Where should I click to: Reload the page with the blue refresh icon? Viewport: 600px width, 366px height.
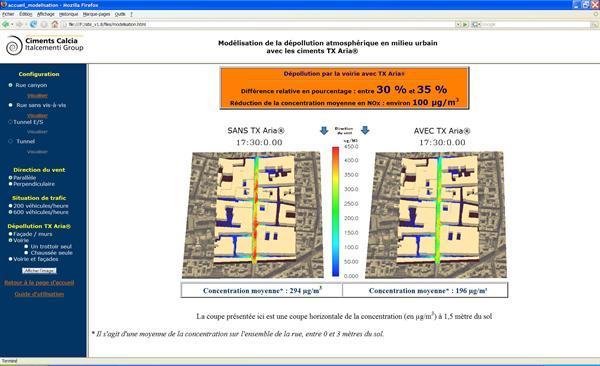pos(33,24)
